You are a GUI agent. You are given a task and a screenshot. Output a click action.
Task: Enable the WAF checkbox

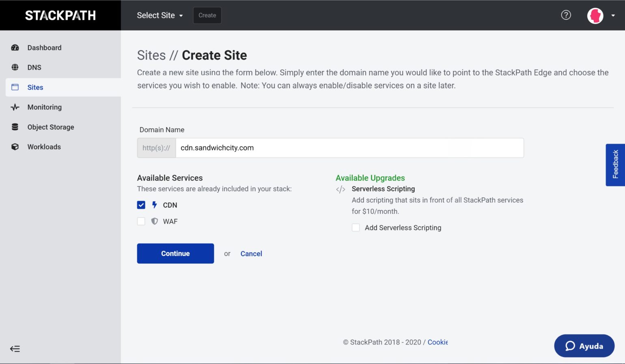(x=141, y=221)
